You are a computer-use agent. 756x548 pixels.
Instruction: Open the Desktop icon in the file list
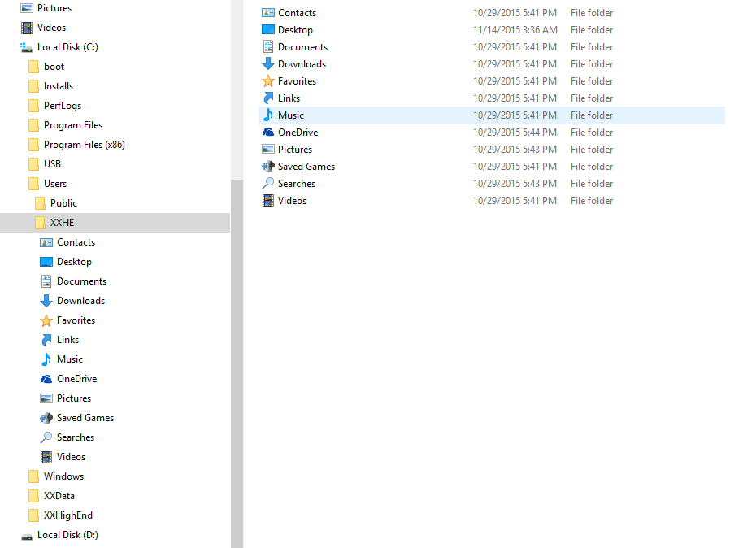point(268,30)
